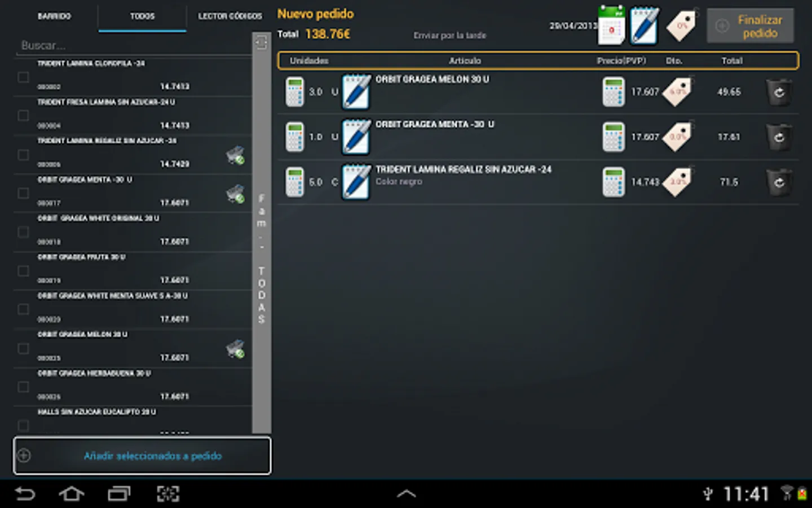Check TRIDENT LAMINA CLOROFILA -24 checkbox
Screen dimensions: 812x508
23,77
